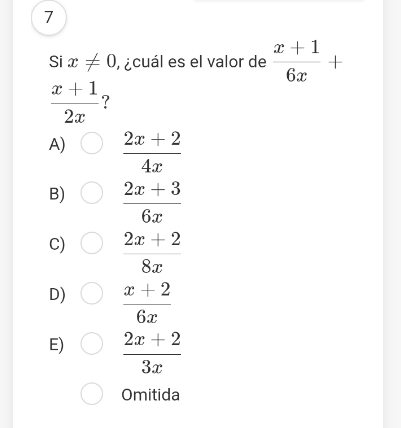Select radio button for option A
Image resolution: width=401 pixels, height=428 pixels.
tap(92, 143)
